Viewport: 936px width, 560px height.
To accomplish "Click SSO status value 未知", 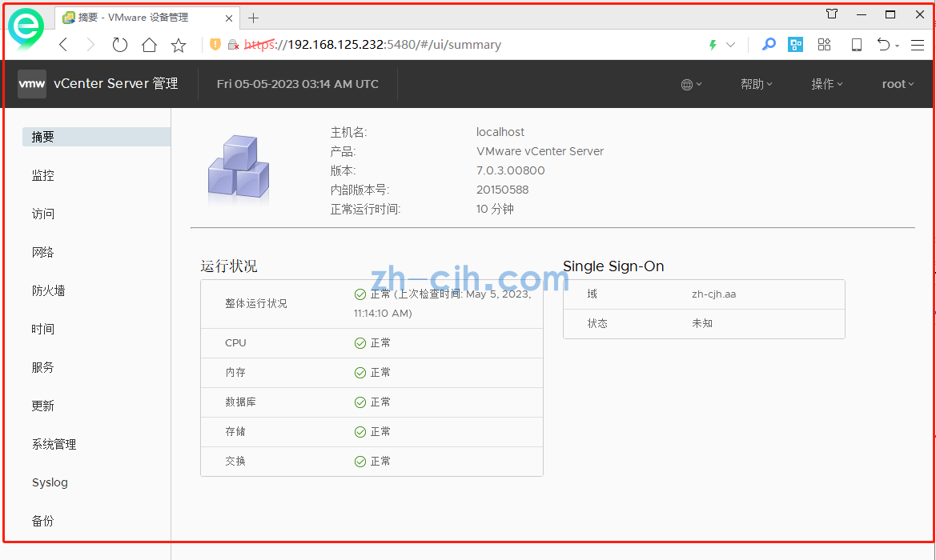I will 702,323.
